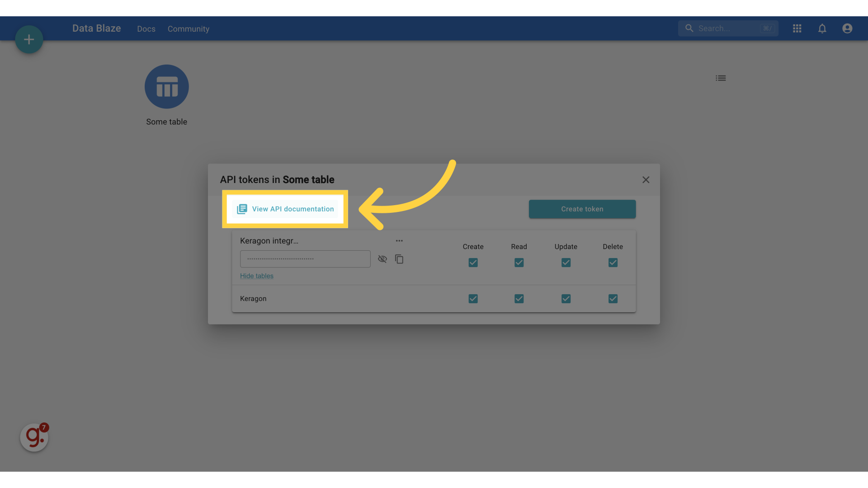Disable Update permission for Keragon integration token

[566, 262]
